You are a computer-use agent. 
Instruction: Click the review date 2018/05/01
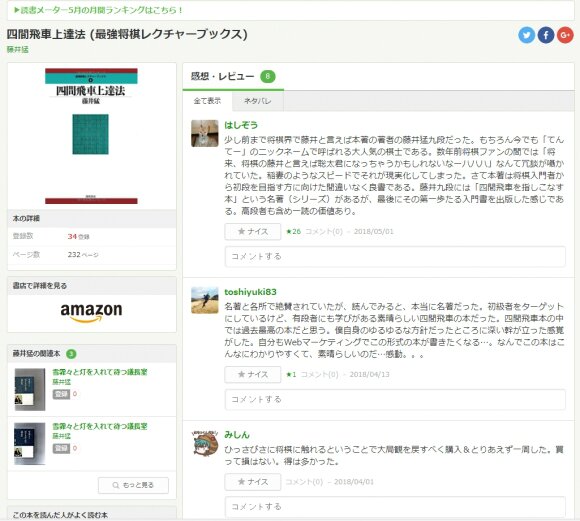(x=374, y=232)
